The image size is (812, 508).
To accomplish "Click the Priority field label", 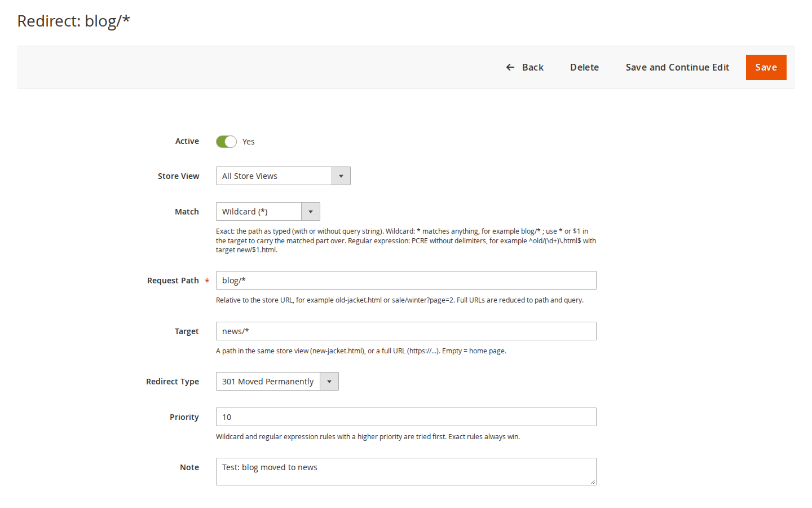I will click(x=184, y=417).
